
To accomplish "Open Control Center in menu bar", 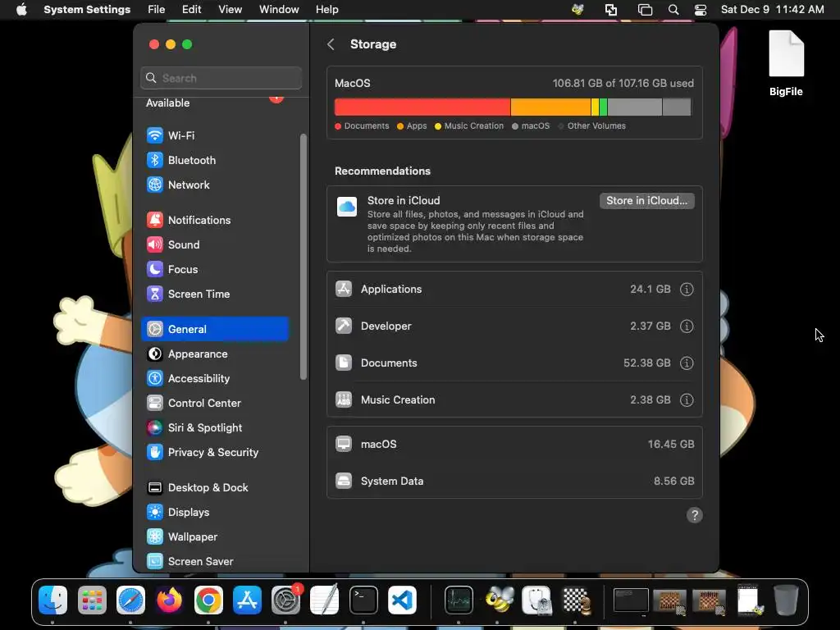I will point(701,10).
